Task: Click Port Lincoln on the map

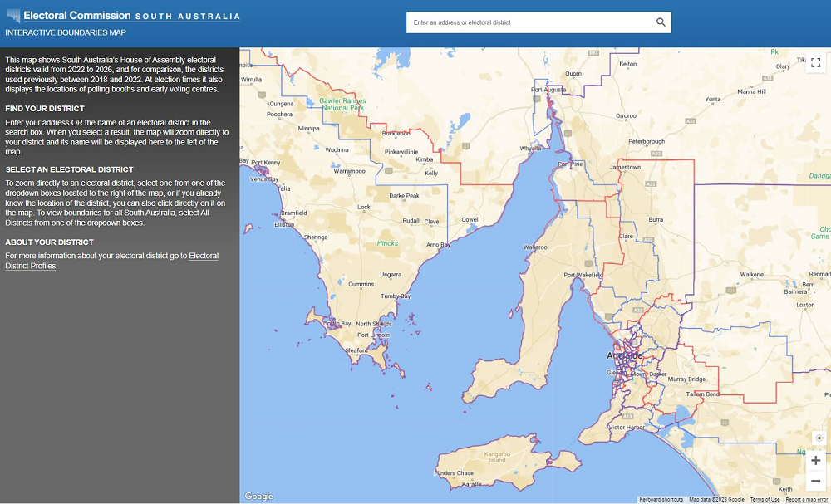Action: (x=373, y=335)
